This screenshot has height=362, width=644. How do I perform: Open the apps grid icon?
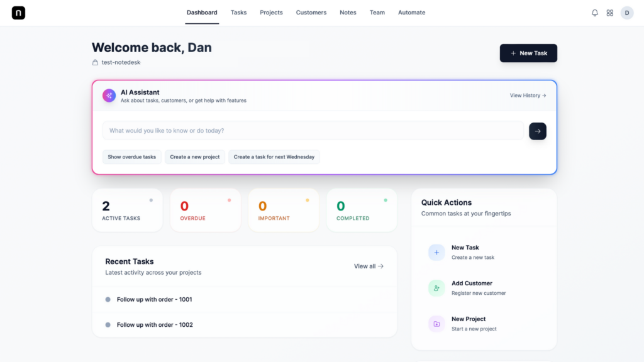[x=610, y=13]
